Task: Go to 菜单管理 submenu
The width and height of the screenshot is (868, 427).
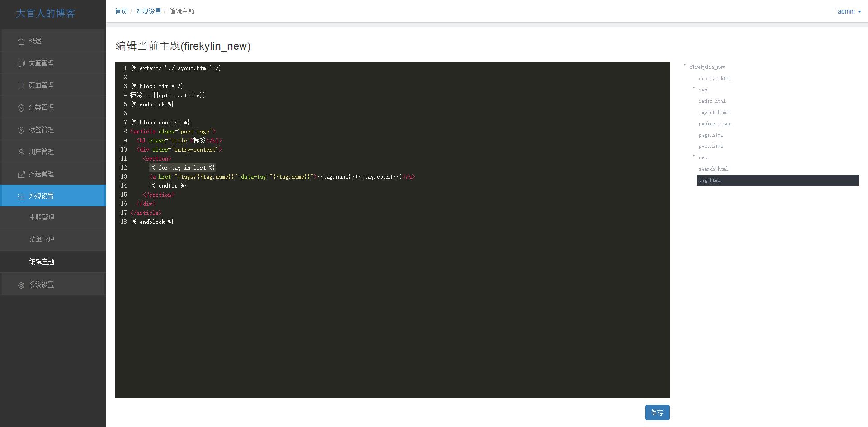Action: [53, 240]
